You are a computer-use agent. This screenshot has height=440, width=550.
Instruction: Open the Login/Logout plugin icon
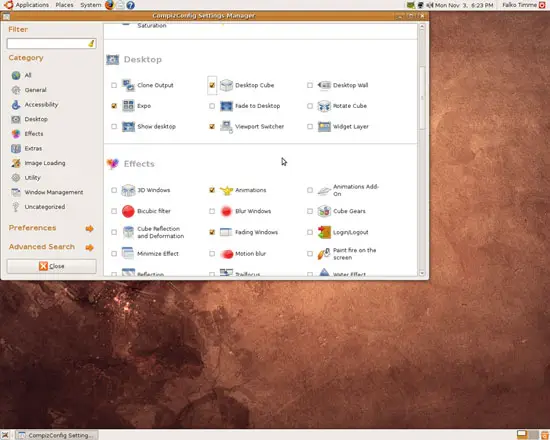pos(324,232)
